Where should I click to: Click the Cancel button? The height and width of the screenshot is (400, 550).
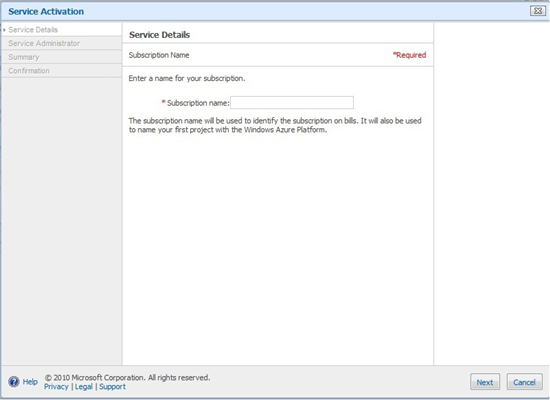click(524, 382)
